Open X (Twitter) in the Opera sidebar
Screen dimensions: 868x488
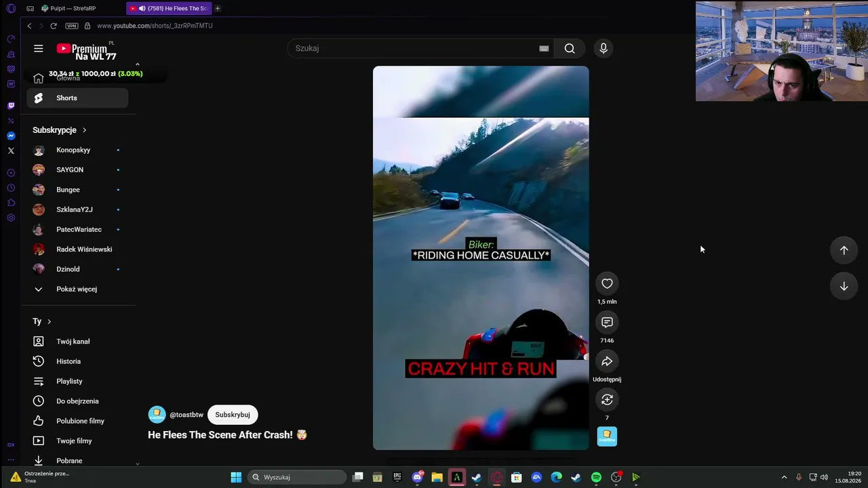[x=11, y=150]
